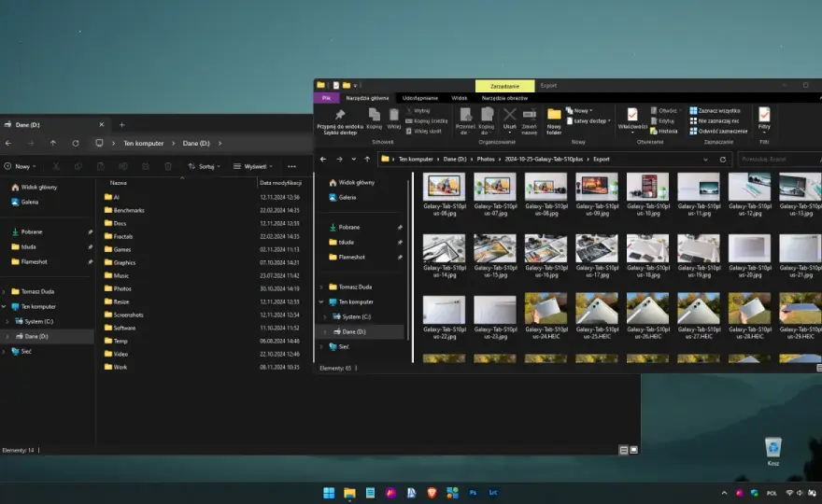Image resolution: width=822 pixels, height=504 pixels.
Task: Open the Wyświetl view dropdown
Action: [x=253, y=167]
